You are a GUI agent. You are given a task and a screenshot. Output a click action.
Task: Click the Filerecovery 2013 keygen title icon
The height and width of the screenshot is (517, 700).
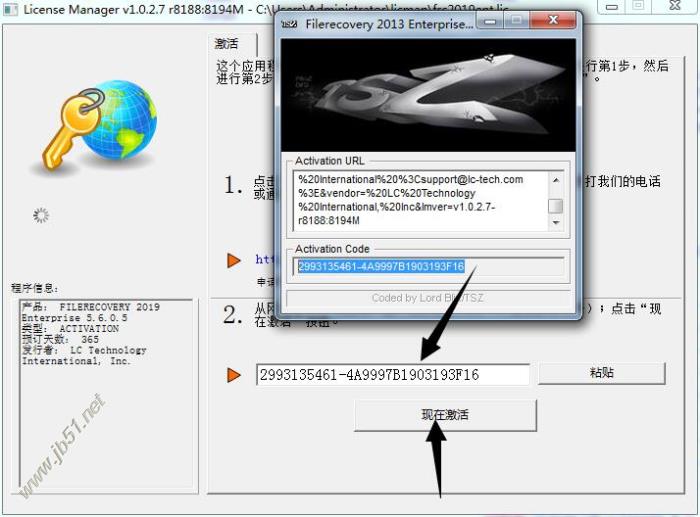289,24
